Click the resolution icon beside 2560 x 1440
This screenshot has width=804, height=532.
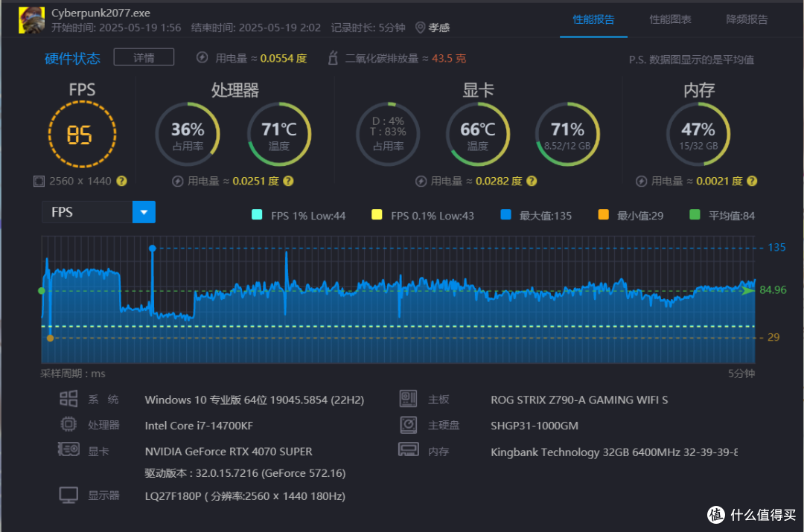pyautogui.click(x=39, y=182)
